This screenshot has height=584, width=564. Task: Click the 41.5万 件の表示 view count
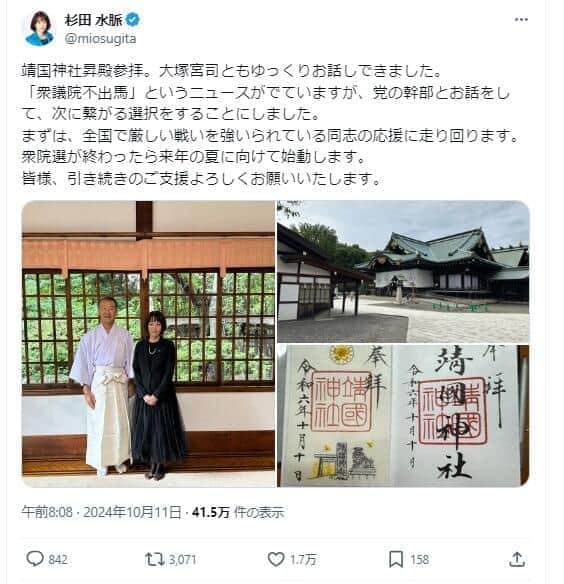click(238, 512)
